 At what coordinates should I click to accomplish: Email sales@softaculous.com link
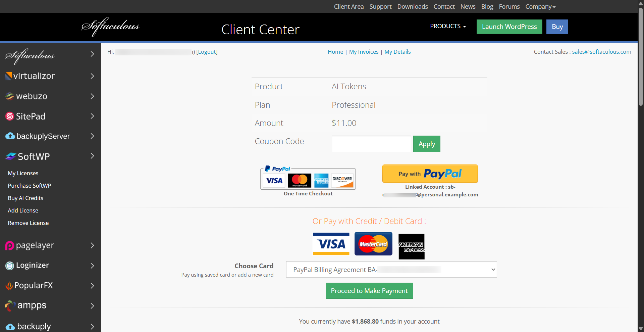(x=601, y=52)
